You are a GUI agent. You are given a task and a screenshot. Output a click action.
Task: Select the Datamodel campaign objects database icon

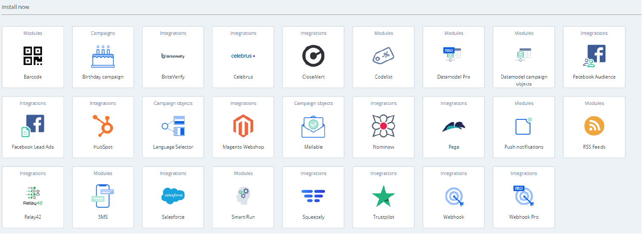[523, 56]
